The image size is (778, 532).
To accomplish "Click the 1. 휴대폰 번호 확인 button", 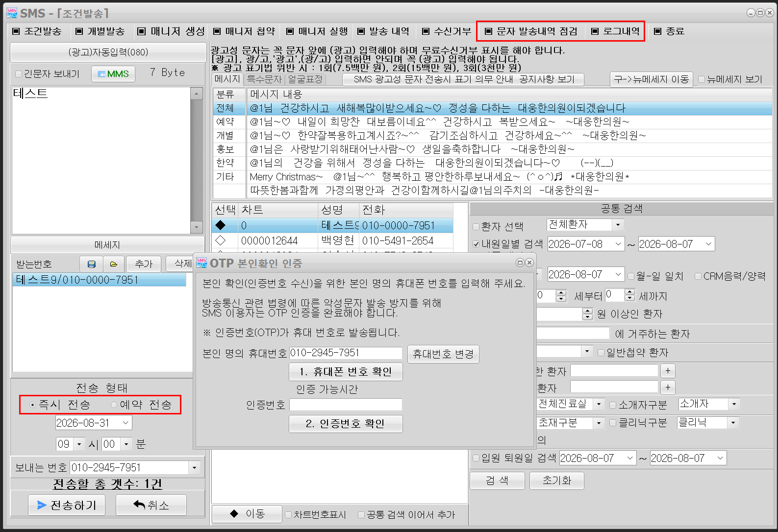I will coord(346,372).
